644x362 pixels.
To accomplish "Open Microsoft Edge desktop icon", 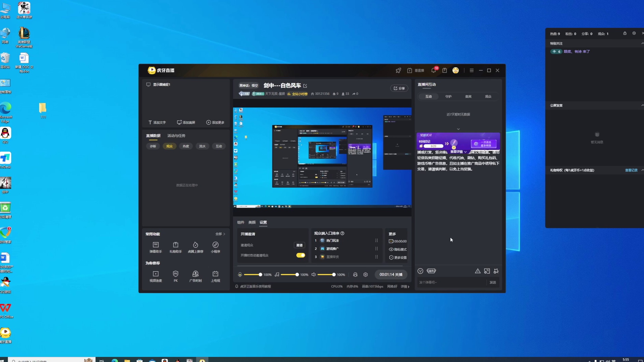I will point(5,113).
